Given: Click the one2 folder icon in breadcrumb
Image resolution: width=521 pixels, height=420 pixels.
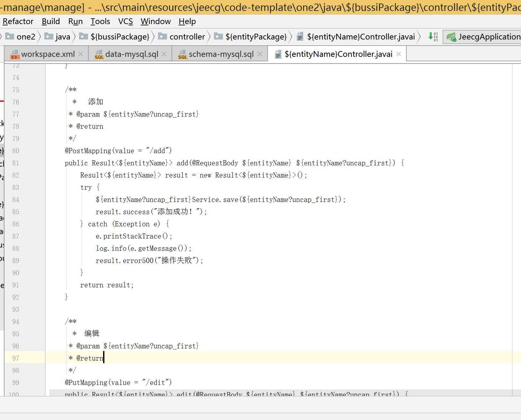Looking at the screenshot, I should tap(10, 36).
